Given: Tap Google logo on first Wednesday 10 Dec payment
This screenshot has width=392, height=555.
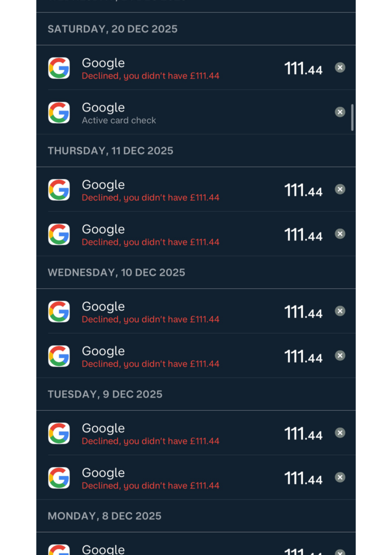Looking at the screenshot, I should click(59, 311).
